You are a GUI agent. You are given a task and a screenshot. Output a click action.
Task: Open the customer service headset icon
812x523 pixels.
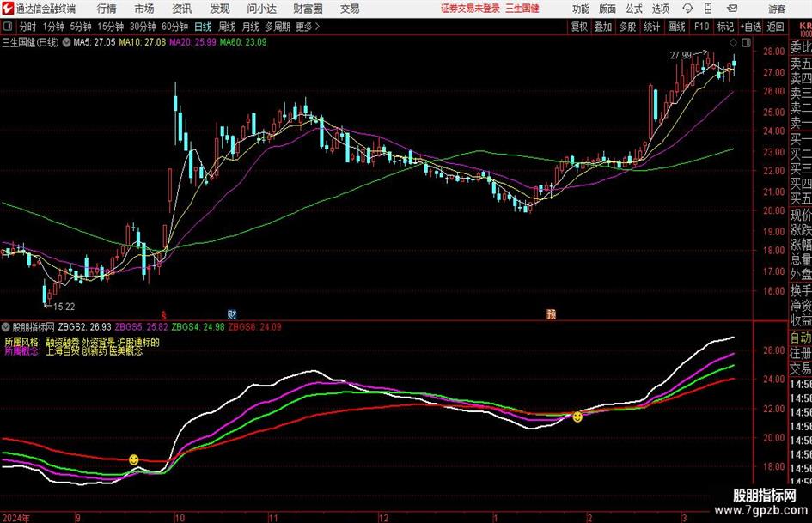click(x=687, y=9)
